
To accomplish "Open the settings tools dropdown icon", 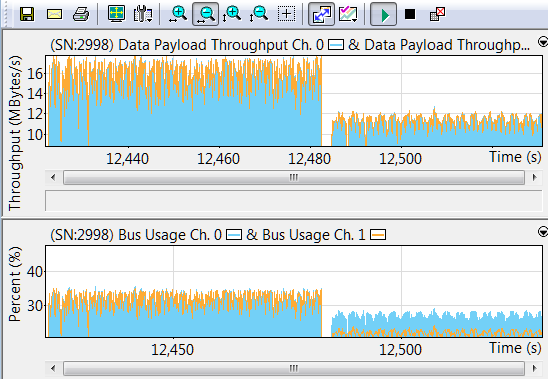I will point(143,14).
